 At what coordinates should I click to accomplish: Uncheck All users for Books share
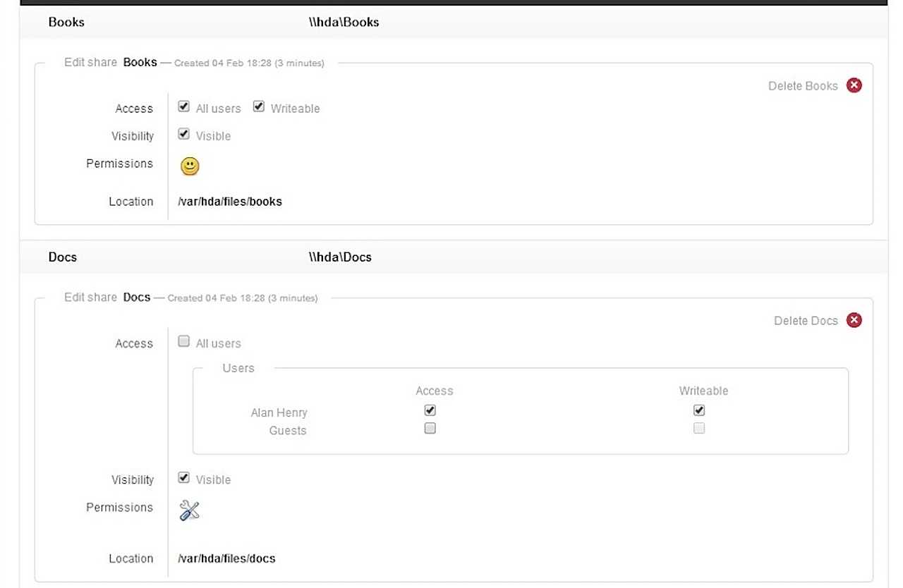click(x=184, y=107)
